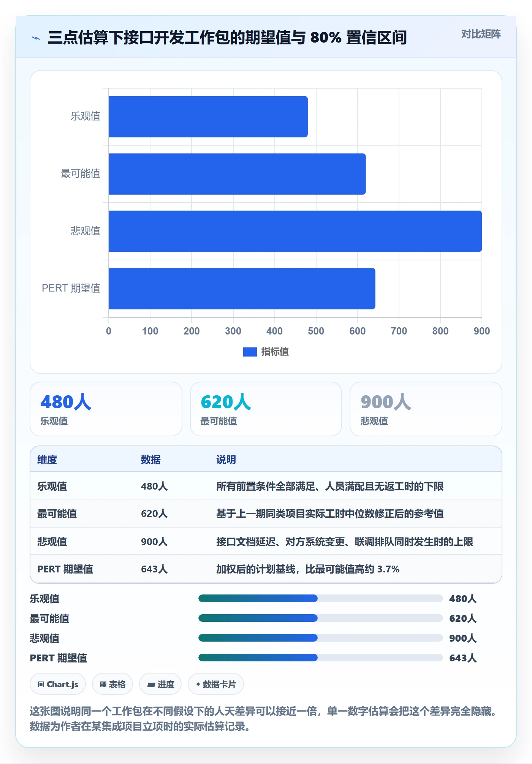Click the 指标值 legend label
The height and width of the screenshot is (764, 532).
[275, 352]
